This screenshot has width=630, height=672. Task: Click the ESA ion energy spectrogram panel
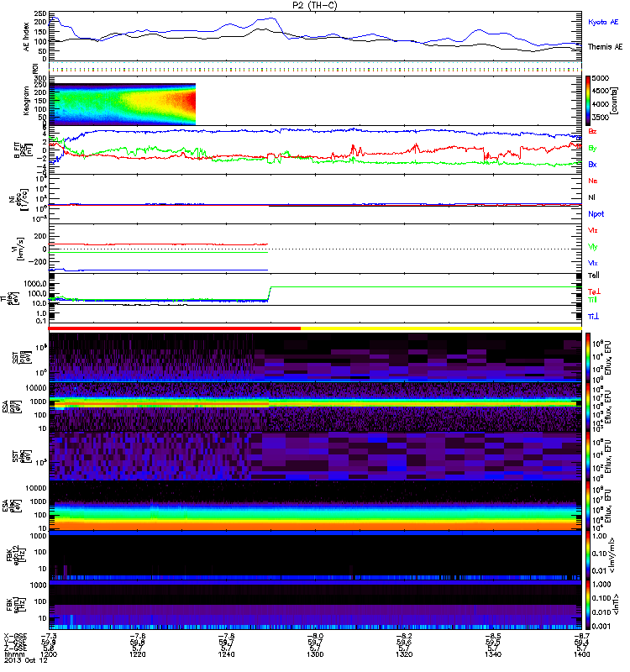tap(315, 407)
